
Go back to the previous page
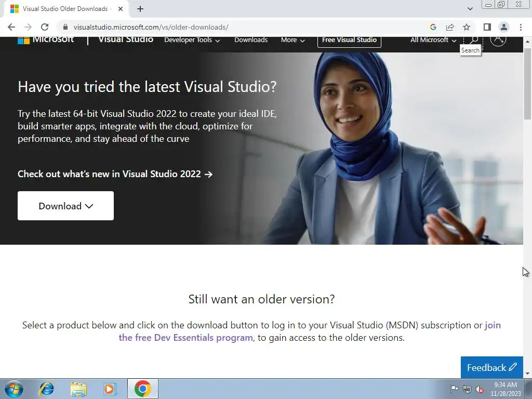11,27
